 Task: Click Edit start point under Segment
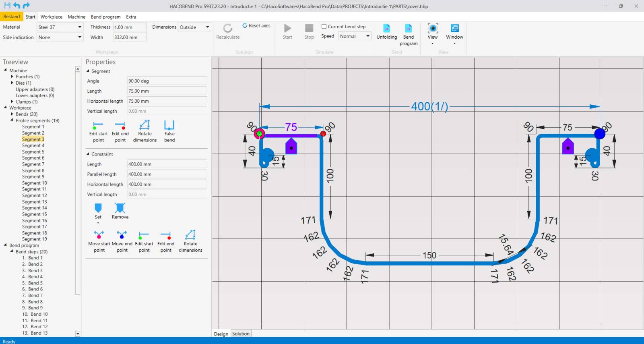coord(98,125)
